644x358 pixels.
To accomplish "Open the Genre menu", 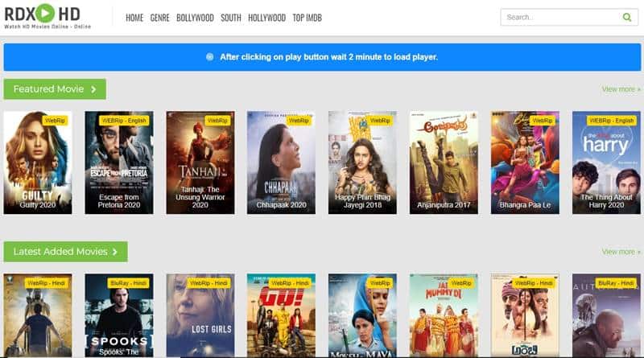I will (159, 18).
